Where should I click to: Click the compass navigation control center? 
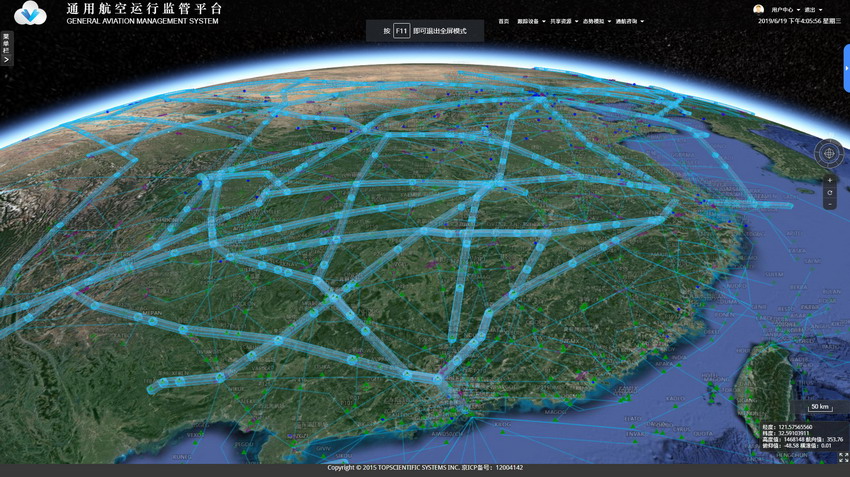pyautogui.click(x=828, y=153)
